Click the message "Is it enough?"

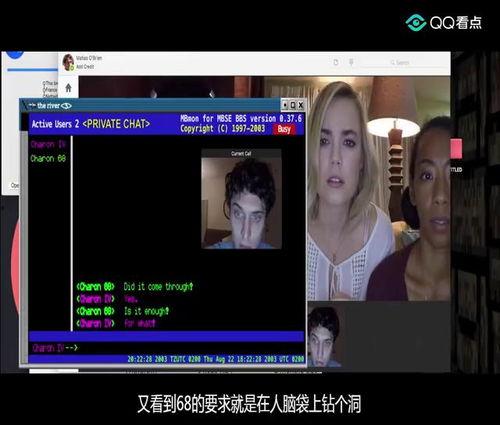point(147,311)
